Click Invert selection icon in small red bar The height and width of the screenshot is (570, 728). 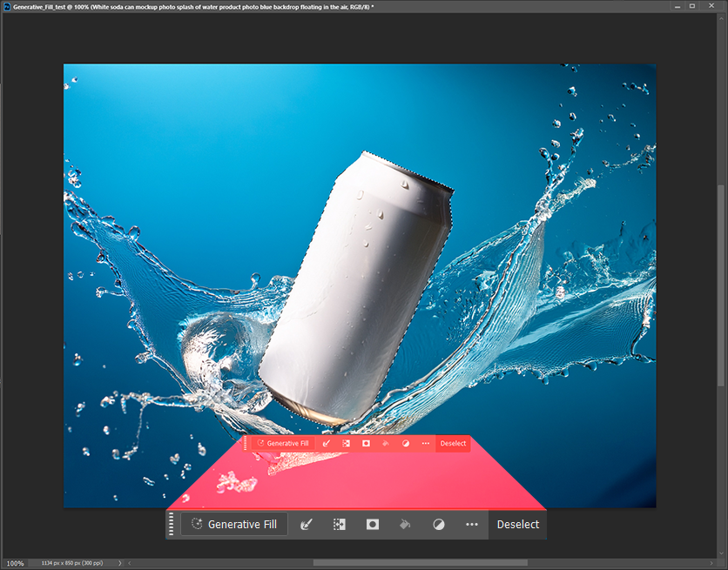tap(346, 444)
